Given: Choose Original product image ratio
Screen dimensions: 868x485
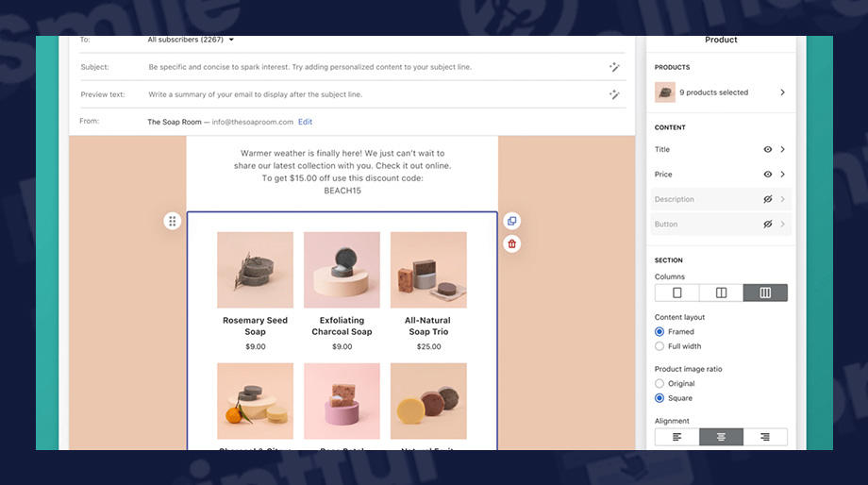Looking at the screenshot, I should click(659, 383).
